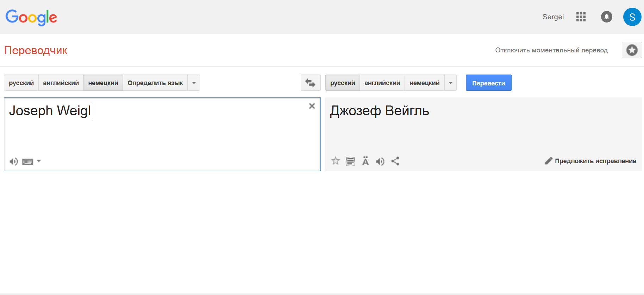Clear the source text field
The width and height of the screenshot is (644, 295).
tap(312, 106)
